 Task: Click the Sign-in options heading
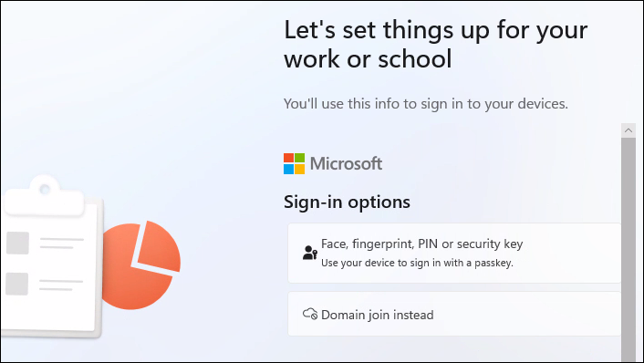[x=347, y=202]
